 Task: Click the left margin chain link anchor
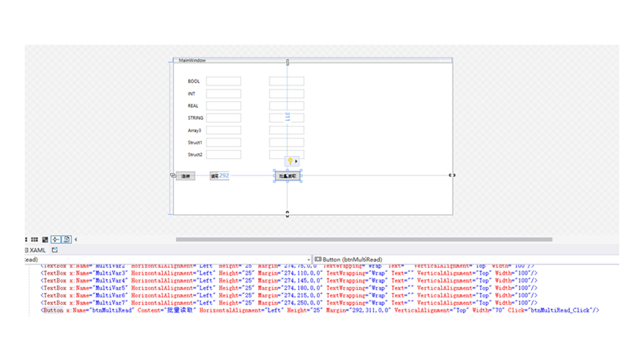173,175
